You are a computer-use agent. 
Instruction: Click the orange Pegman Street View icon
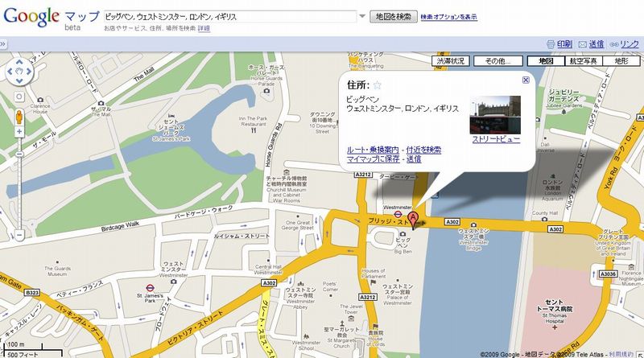tap(19, 117)
